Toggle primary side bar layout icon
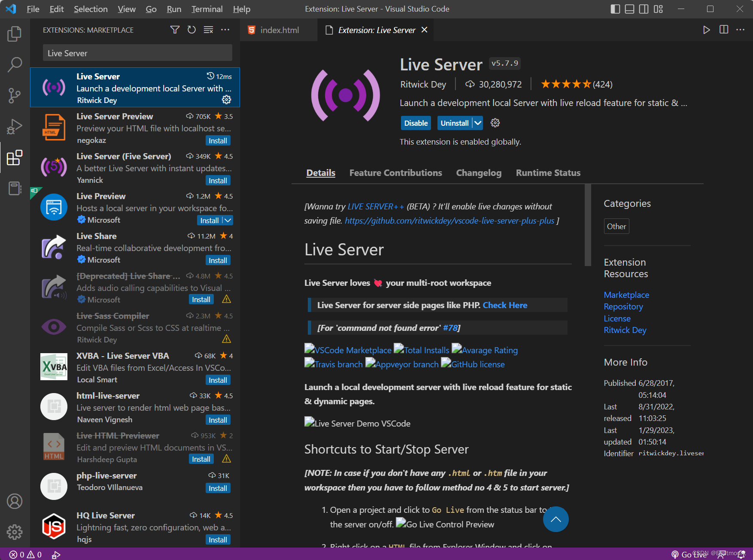Image resolution: width=753 pixels, height=560 pixels. pos(615,9)
